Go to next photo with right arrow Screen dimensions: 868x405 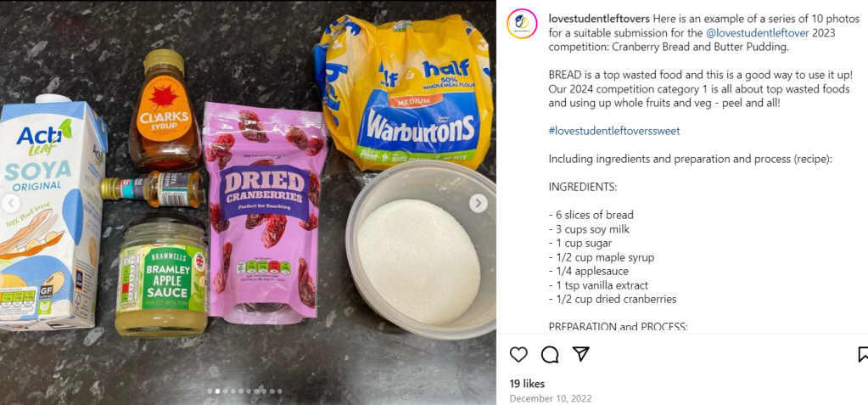pyautogui.click(x=479, y=203)
